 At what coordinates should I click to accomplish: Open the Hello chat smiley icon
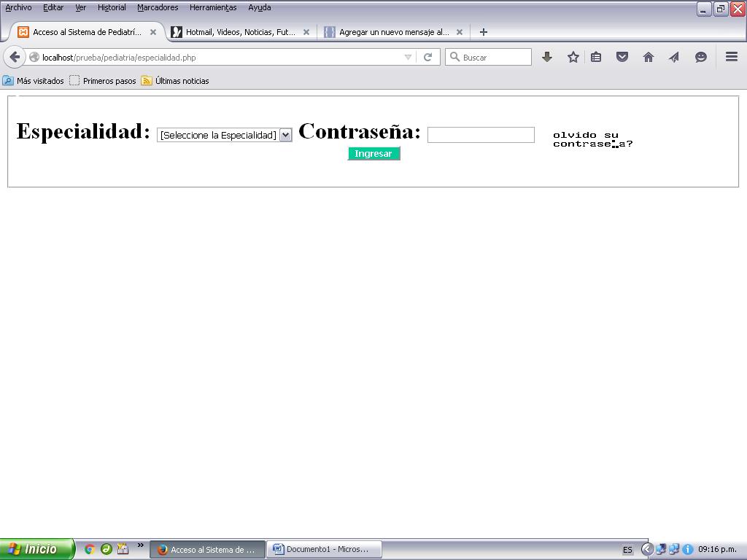click(x=701, y=57)
